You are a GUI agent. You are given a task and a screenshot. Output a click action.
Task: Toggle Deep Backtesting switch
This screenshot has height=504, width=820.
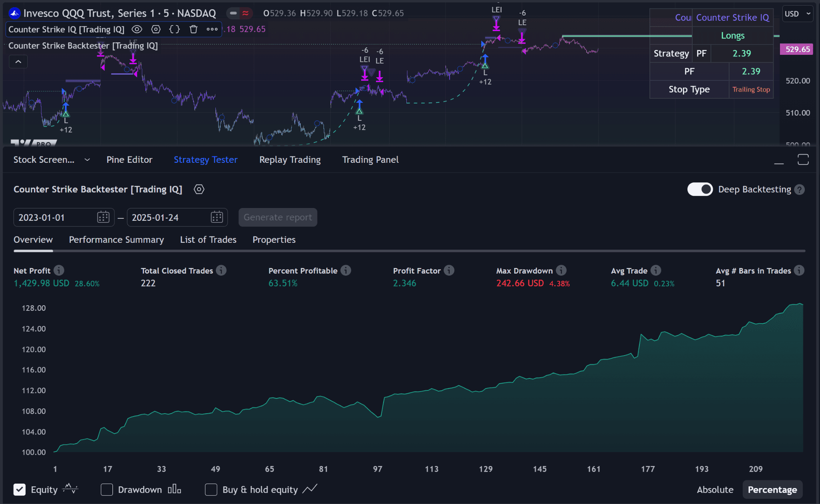(700, 189)
